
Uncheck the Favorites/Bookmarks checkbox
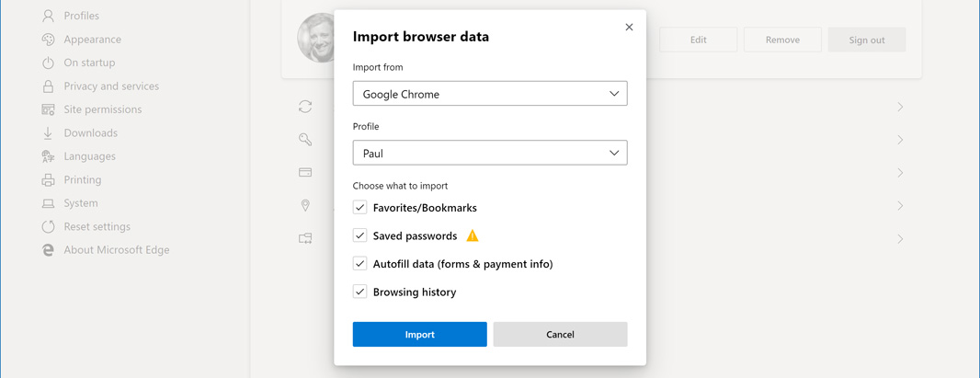pos(360,208)
